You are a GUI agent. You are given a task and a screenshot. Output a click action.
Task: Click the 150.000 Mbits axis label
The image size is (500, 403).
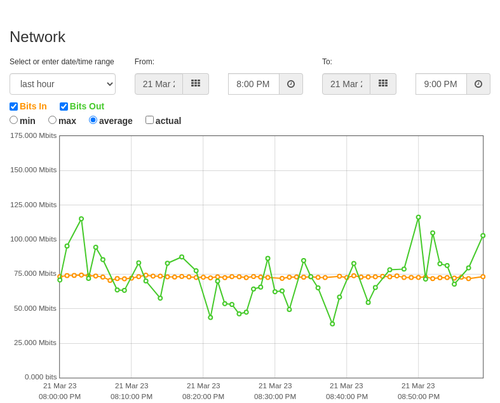click(x=33, y=170)
